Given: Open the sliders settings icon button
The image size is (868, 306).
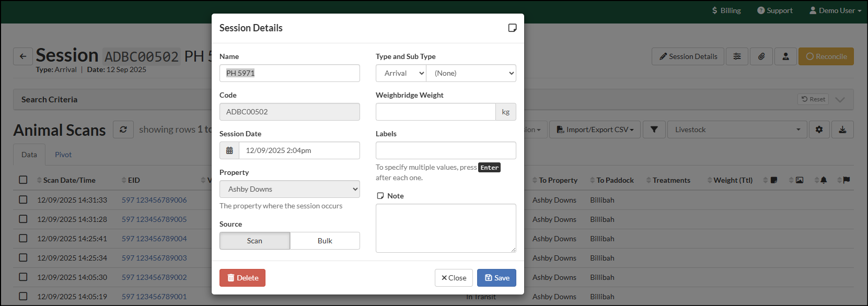Looking at the screenshot, I should click(737, 56).
